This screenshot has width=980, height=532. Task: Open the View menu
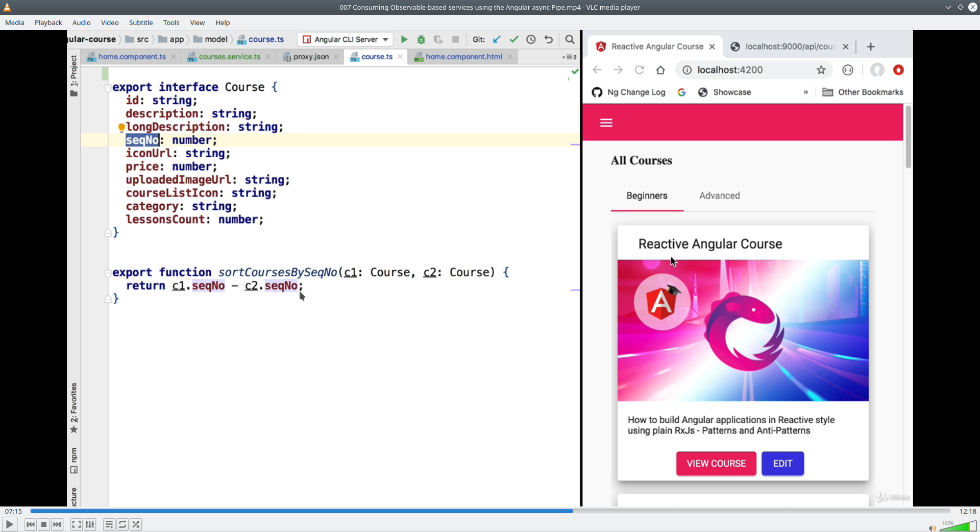coord(197,22)
